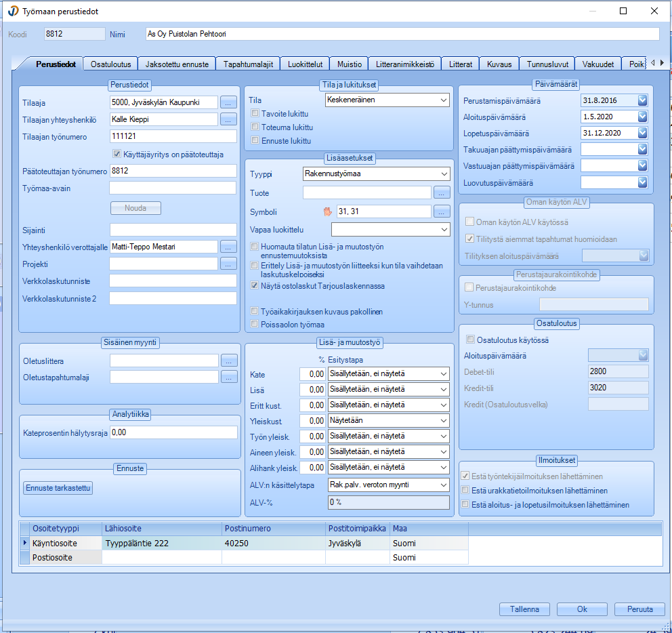Click the hand symbol icon in Symboli
The image size is (672, 633).
click(x=328, y=211)
